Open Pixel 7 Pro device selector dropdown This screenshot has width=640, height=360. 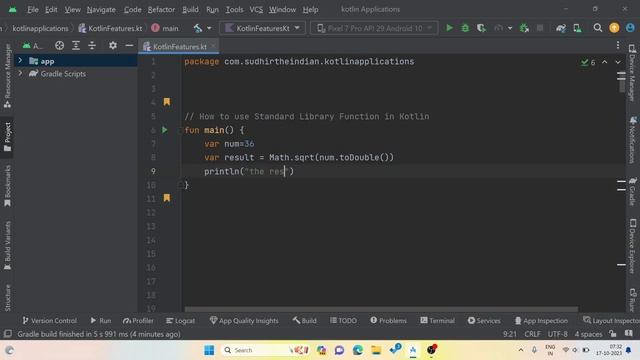(x=374, y=28)
